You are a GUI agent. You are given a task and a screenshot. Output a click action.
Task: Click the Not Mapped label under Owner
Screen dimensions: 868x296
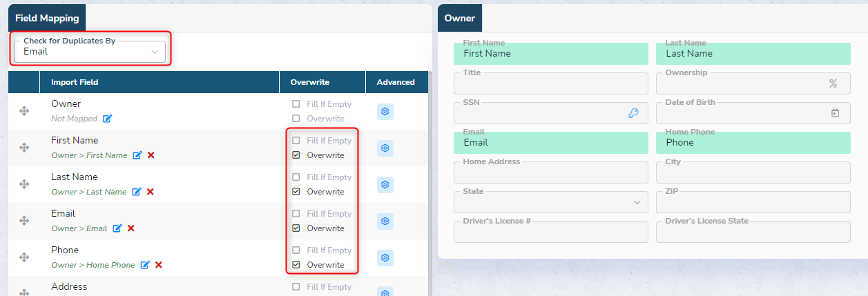(75, 119)
